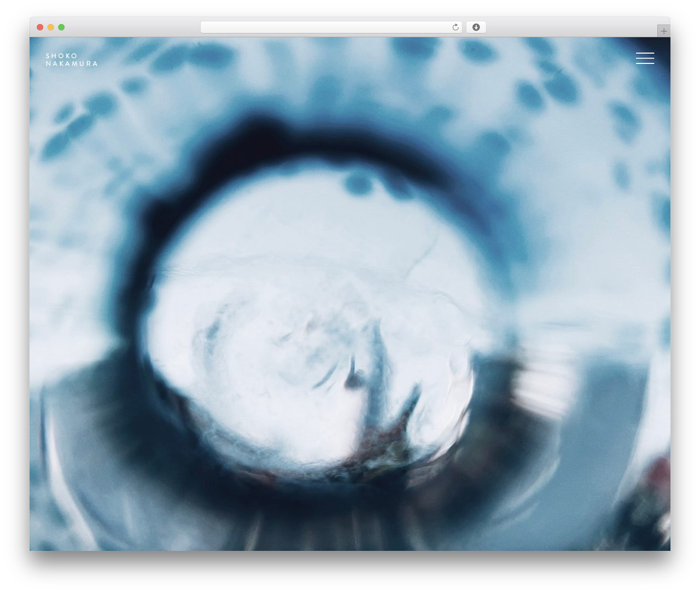
Task: Close the window with the red button
Action: (x=40, y=27)
